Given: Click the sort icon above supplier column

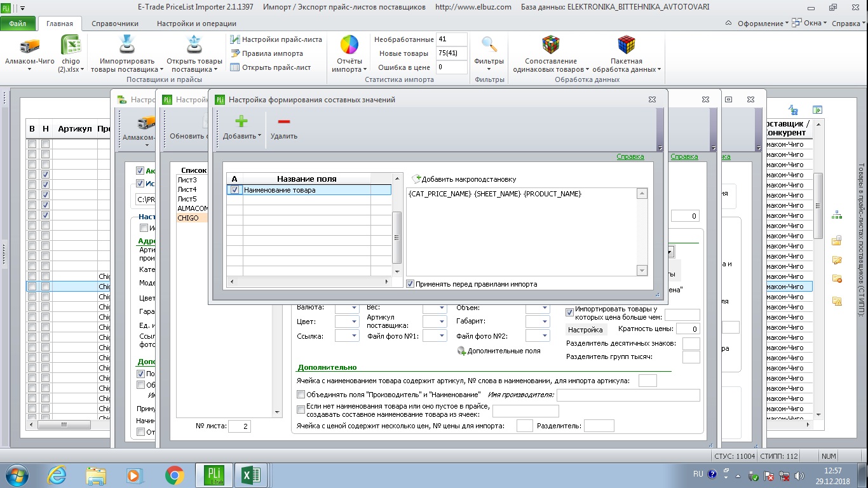Looking at the screenshot, I should tap(793, 110).
